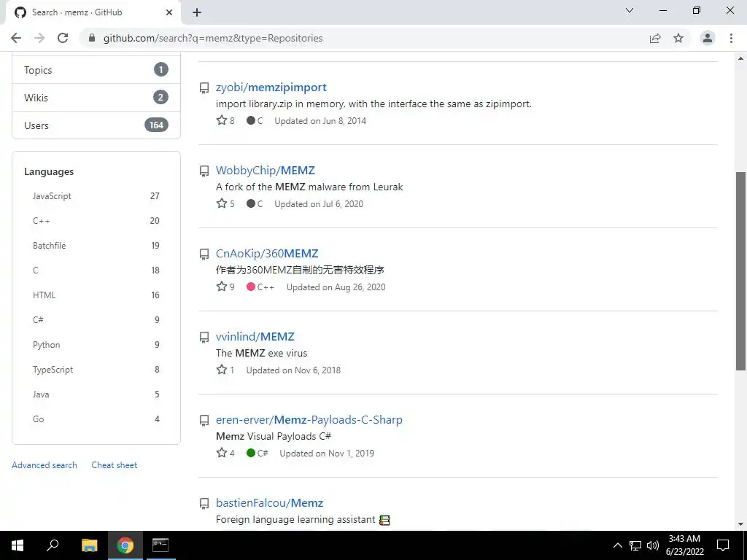Open File Explorer from taskbar
This screenshot has width=747, height=560.
pos(89,545)
